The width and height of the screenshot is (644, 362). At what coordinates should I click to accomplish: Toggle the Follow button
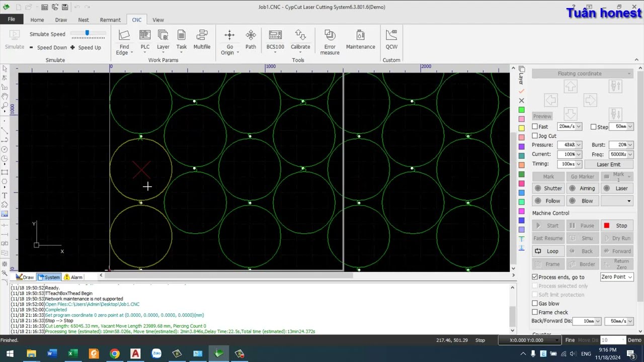coord(548,201)
